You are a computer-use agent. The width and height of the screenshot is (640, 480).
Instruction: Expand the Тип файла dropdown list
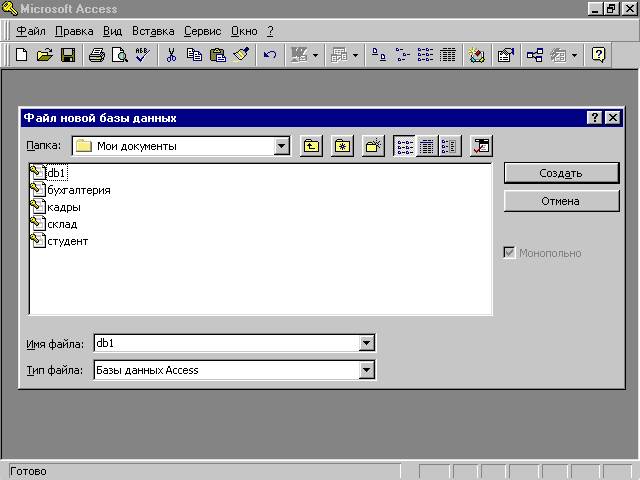pyautogui.click(x=367, y=370)
